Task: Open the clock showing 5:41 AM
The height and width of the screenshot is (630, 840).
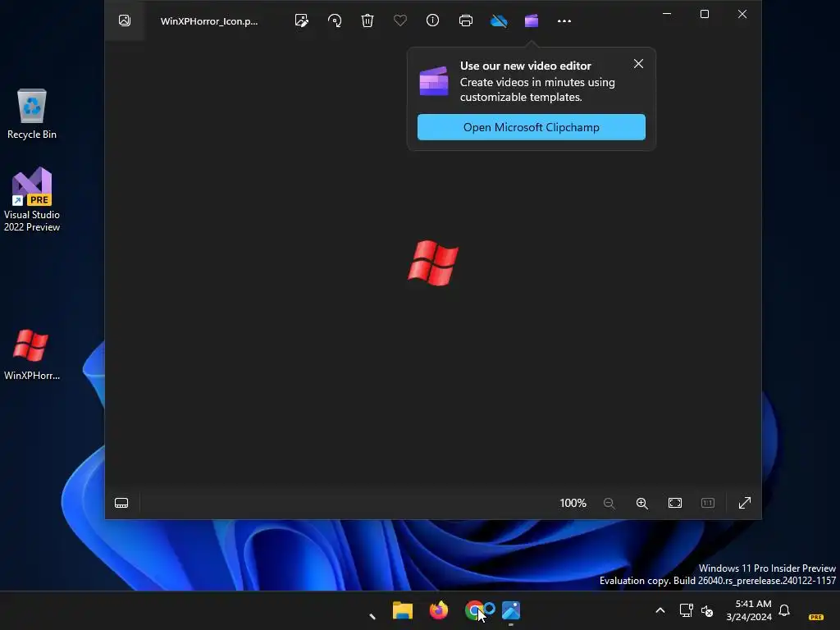Action: click(749, 610)
